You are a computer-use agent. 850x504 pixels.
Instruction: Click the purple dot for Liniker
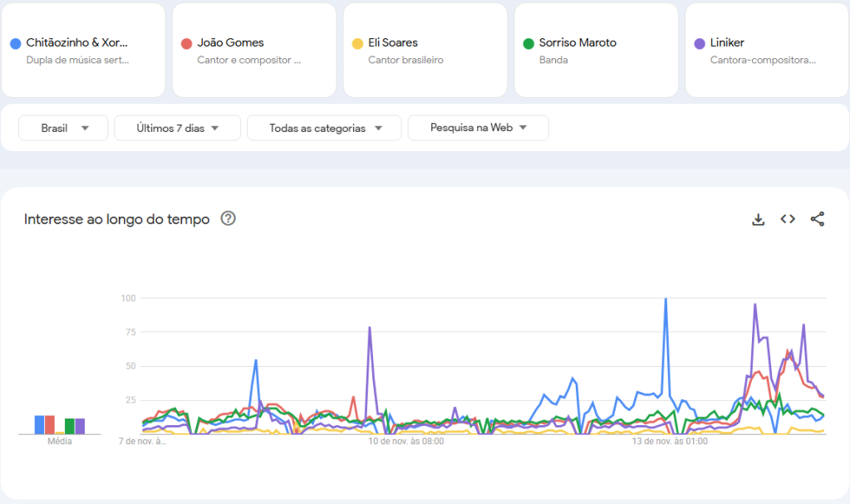tap(699, 42)
